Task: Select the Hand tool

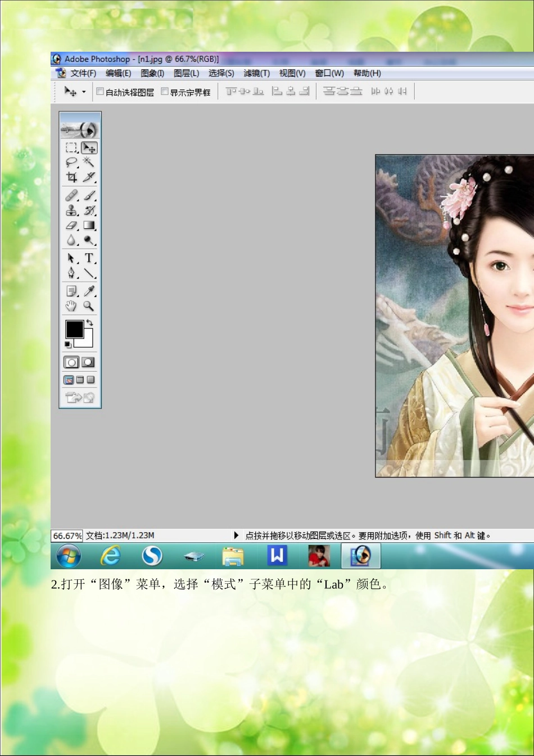Action: [x=71, y=306]
